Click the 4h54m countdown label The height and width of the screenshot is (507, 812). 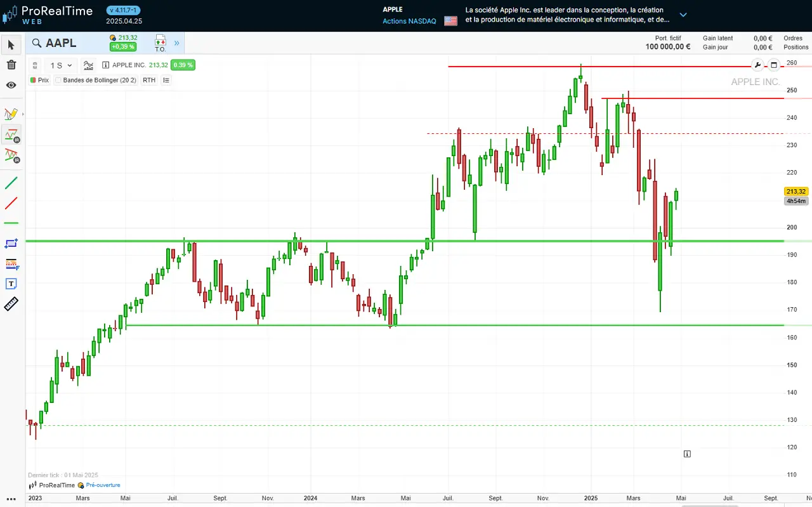coord(796,201)
